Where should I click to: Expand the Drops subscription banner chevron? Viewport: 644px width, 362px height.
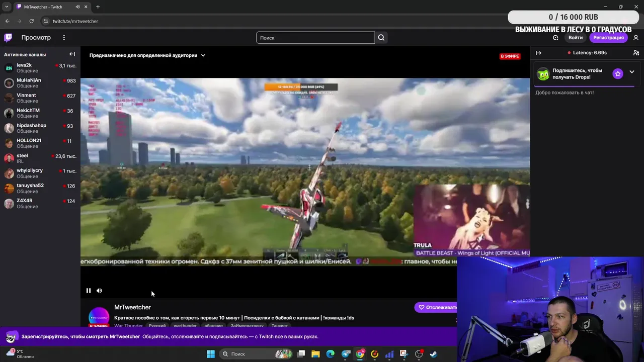pos(632,72)
